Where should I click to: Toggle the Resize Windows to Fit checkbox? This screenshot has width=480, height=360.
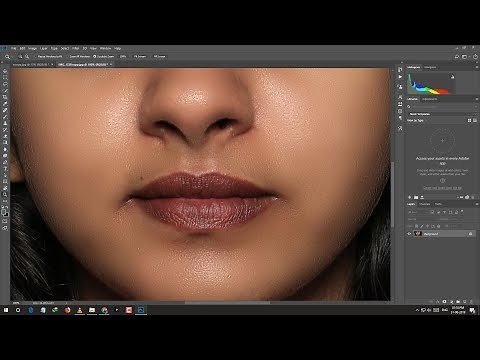pos(36,57)
